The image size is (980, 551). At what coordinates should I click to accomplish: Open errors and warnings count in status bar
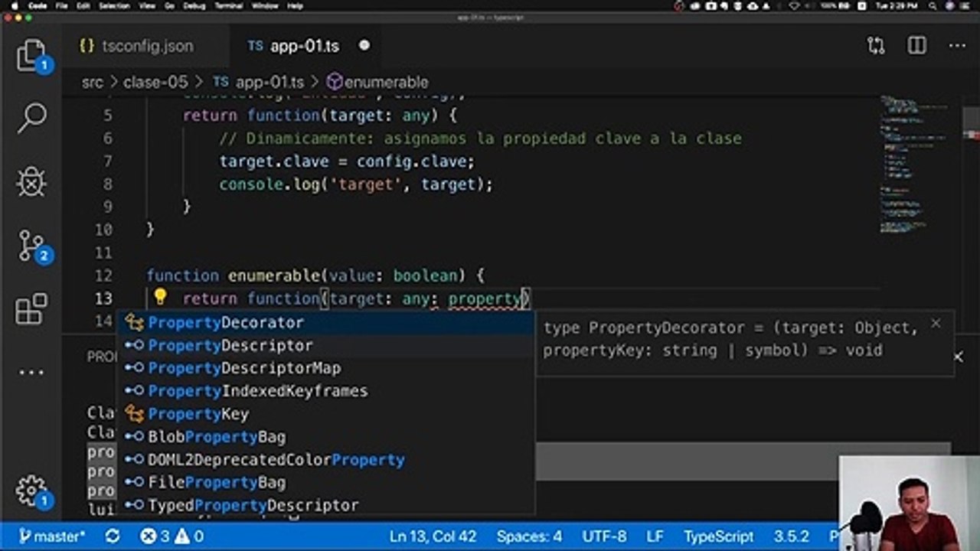pos(172,536)
